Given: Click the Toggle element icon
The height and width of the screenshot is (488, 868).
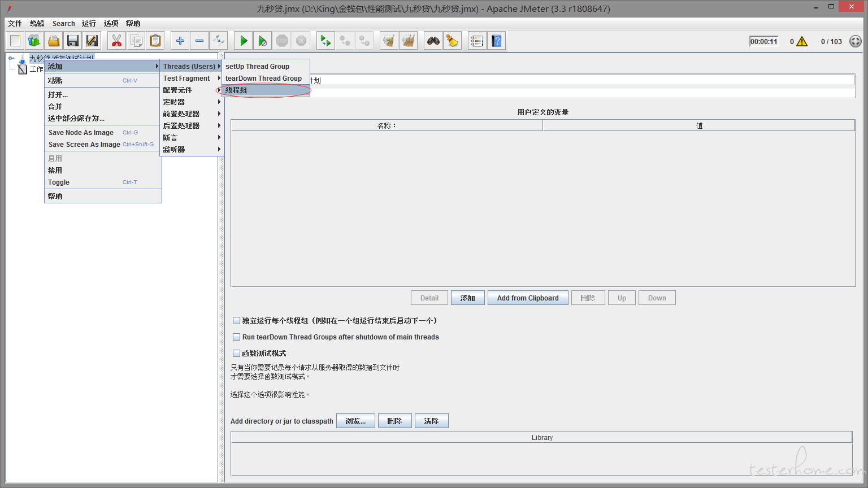Looking at the screenshot, I should pos(219,41).
